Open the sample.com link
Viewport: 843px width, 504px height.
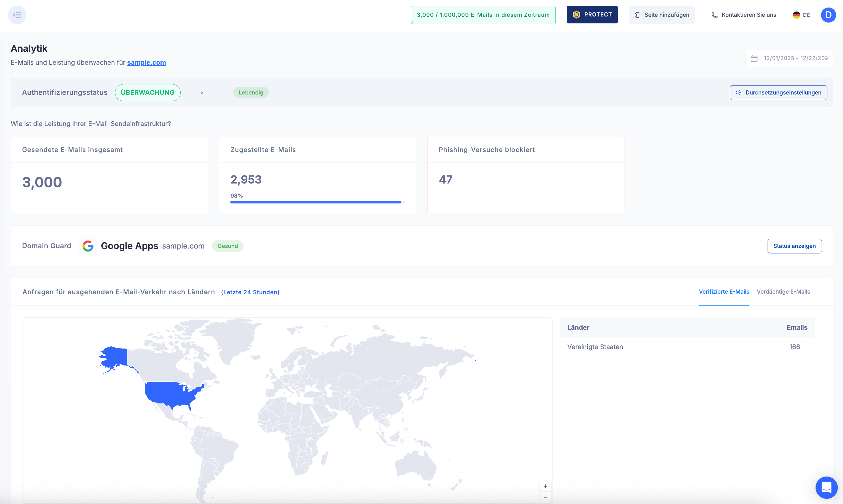click(147, 62)
